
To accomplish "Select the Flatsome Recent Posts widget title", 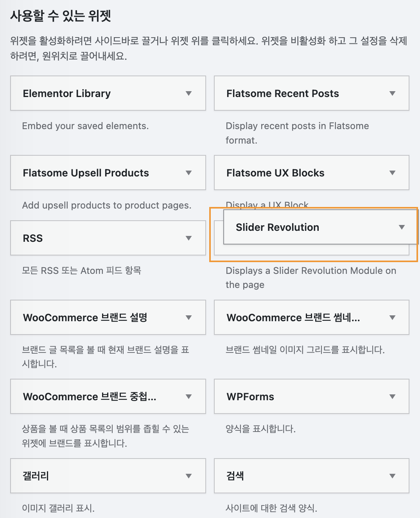I will (x=283, y=94).
